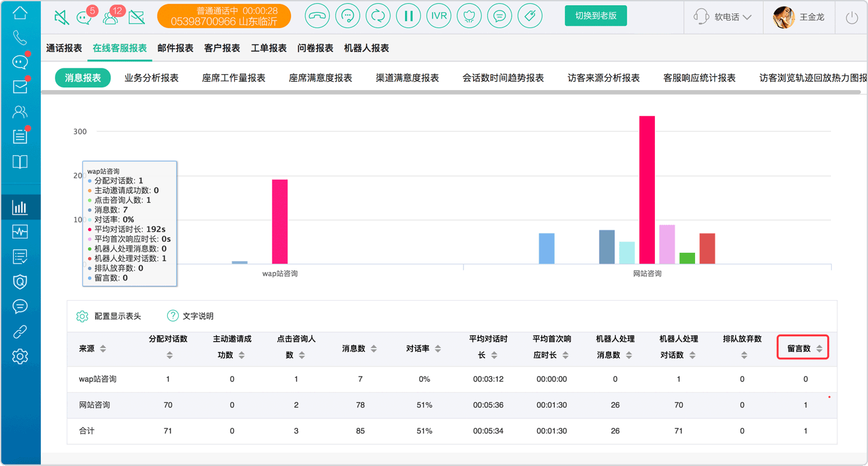The height and width of the screenshot is (466, 868).
Task: Open the settings gear sidebar icon
Action: (20, 356)
